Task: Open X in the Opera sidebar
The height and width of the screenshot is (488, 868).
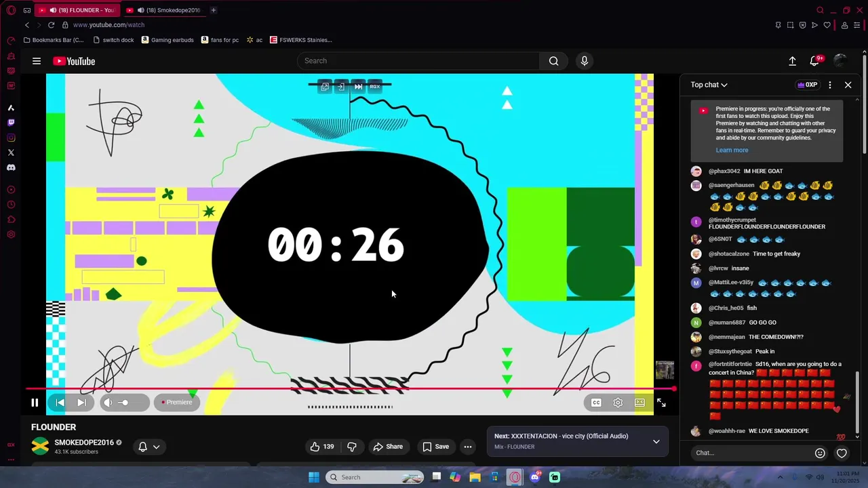Action: pos(11,152)
